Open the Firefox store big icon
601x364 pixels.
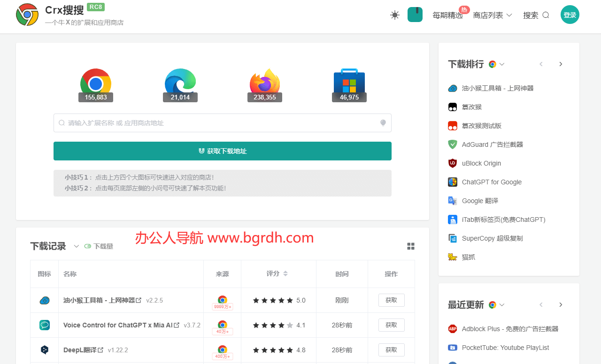[x=265, y=84]
